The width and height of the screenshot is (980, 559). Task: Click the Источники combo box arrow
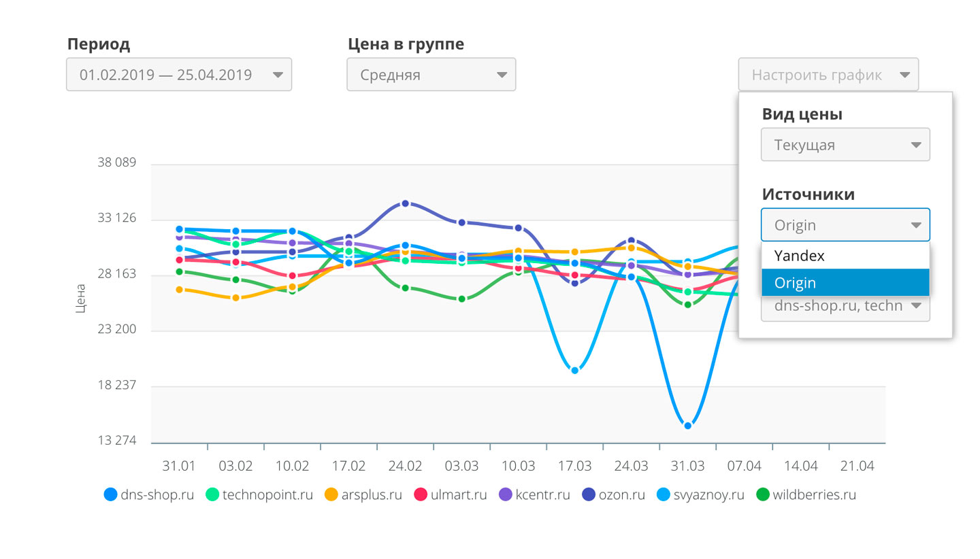(915, 225)
